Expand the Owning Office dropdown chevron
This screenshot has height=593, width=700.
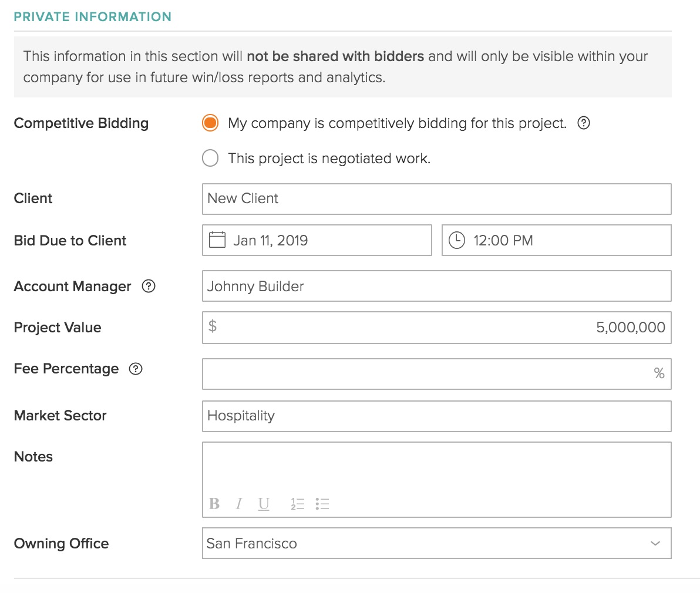pyautogui.click(x=655, y=544)
